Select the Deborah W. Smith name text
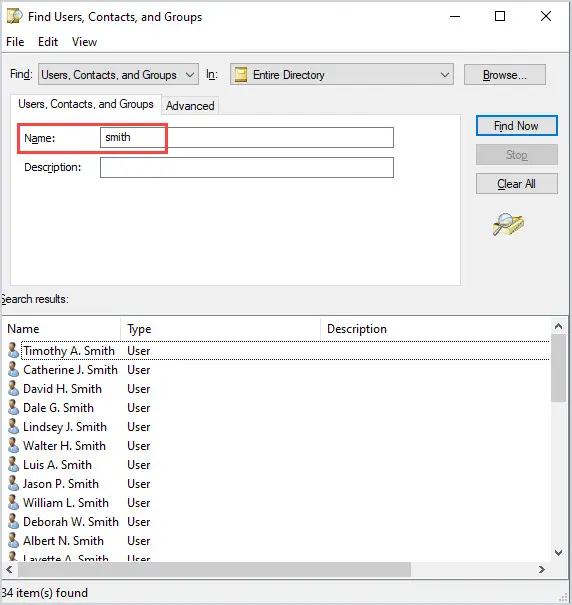This screenshot has width=572, height=605. click(71, 522)
